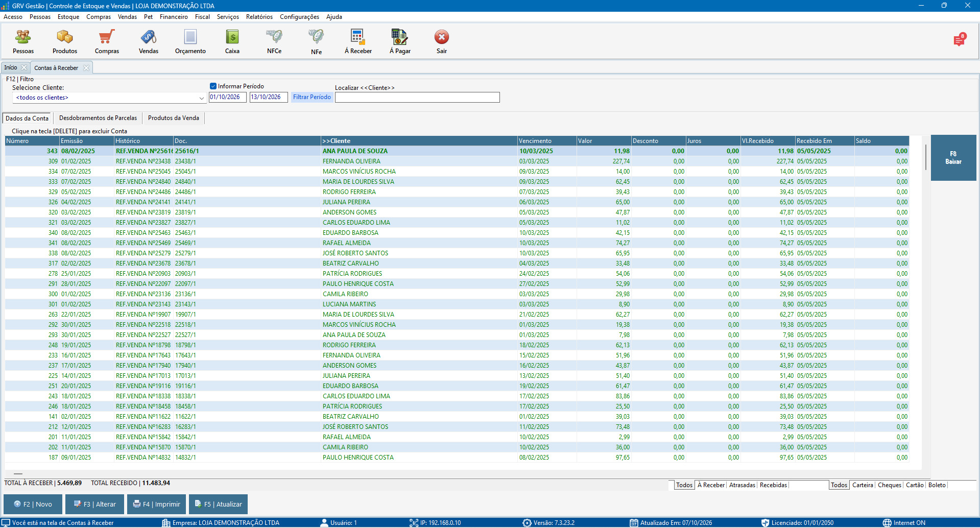Image resolution: width=980 pixels, height=528 pixels.
Task: Open the Compras shopping cart icon
Action: [107, 41]
